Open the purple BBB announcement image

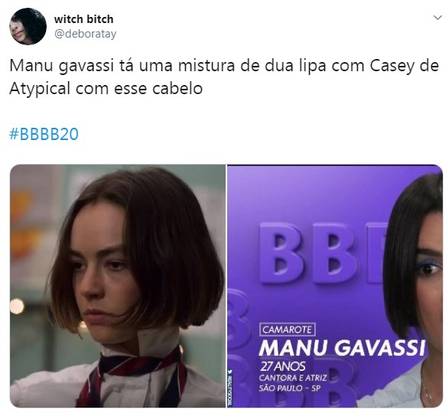(x=335, y=286)
